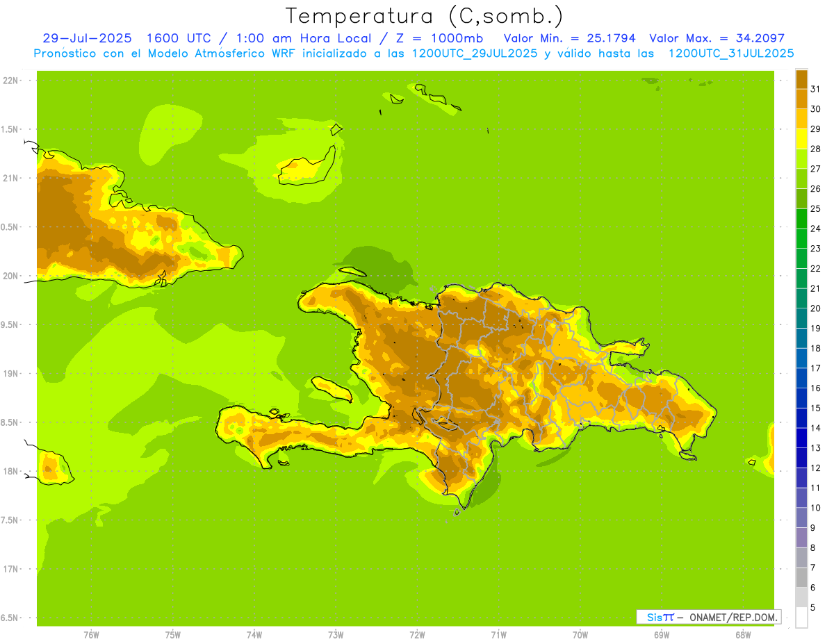Click the legend value 26
Viewport: 834px width, 644px height.
pyautogui.click(x=816, y=189)
